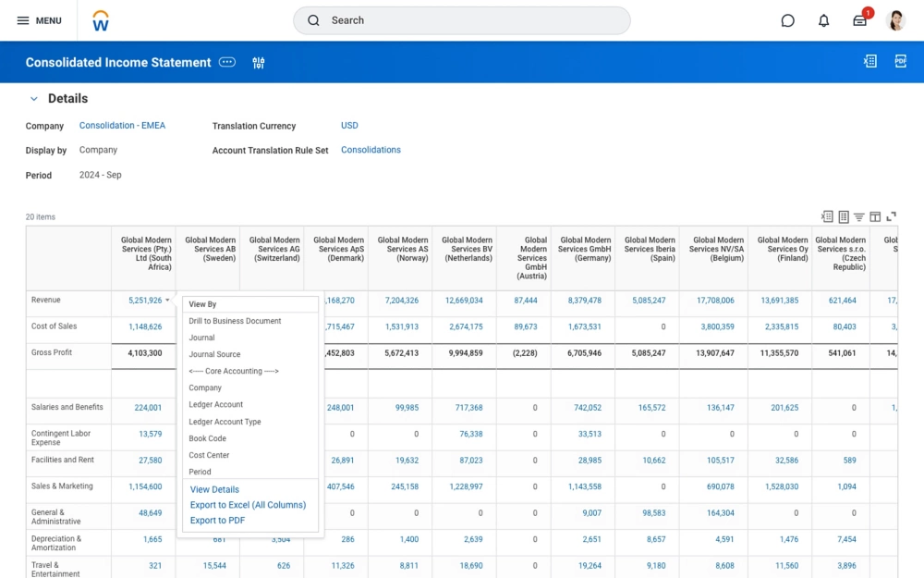Select Book Code in View By menu
Viewport: 924px width, 578px height.
click(x=207, y=438)
